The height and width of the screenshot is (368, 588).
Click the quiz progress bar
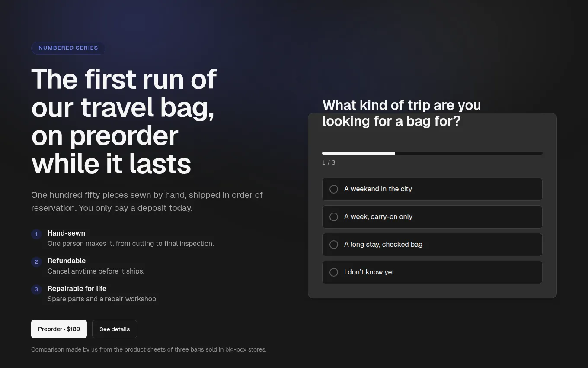(x=432, y=153)
